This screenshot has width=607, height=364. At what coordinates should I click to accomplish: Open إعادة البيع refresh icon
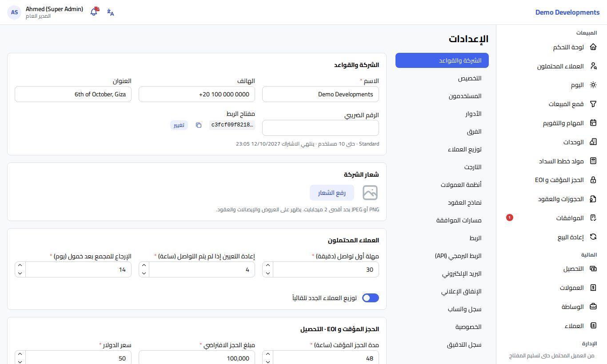pos(593,237)
